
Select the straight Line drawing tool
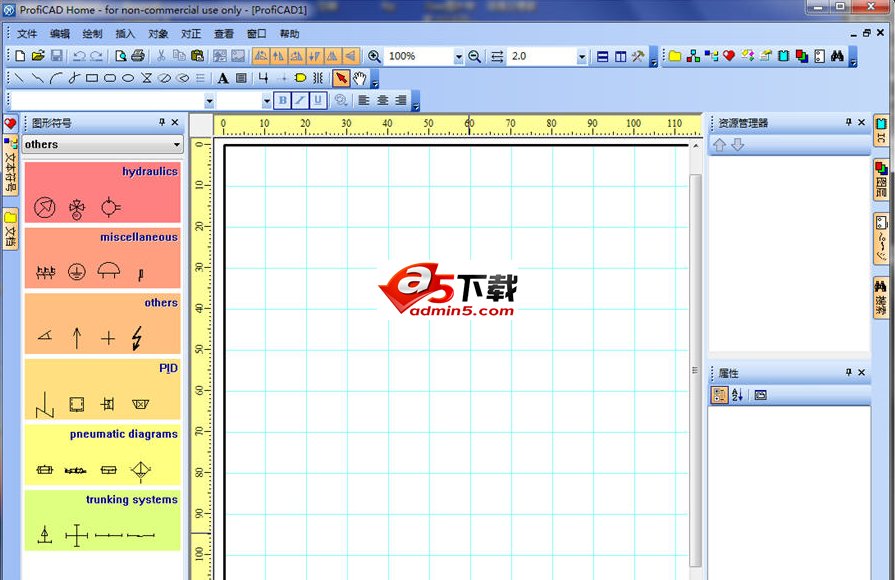tap(19, 78)
